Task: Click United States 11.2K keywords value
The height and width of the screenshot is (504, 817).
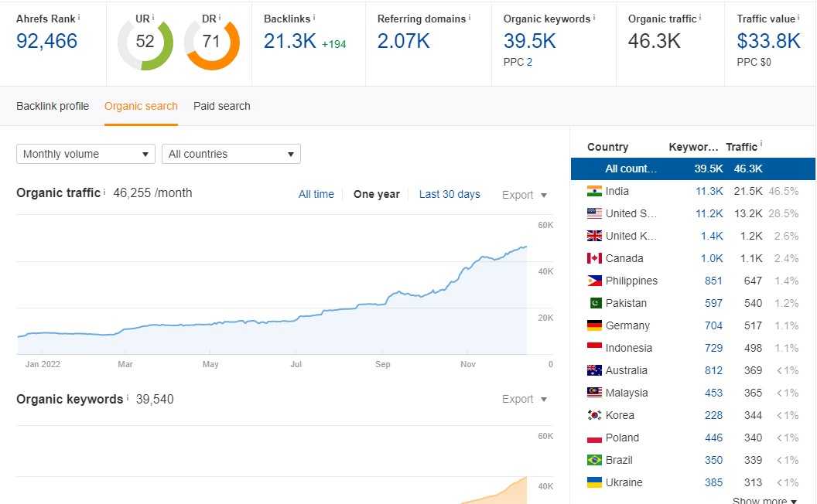Action: click(x=709, y=213)
